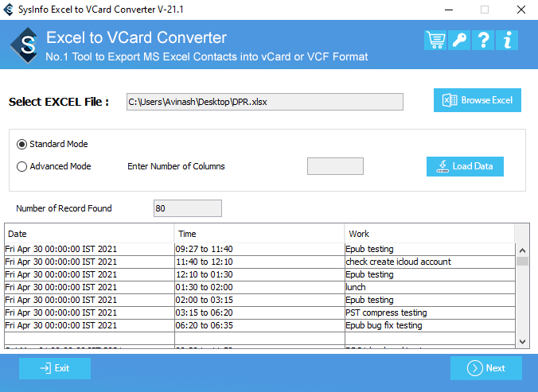Screen dimensions: 538x392
Task: Click the table scrollbar up arrow
Action: [x=523, y=250]
